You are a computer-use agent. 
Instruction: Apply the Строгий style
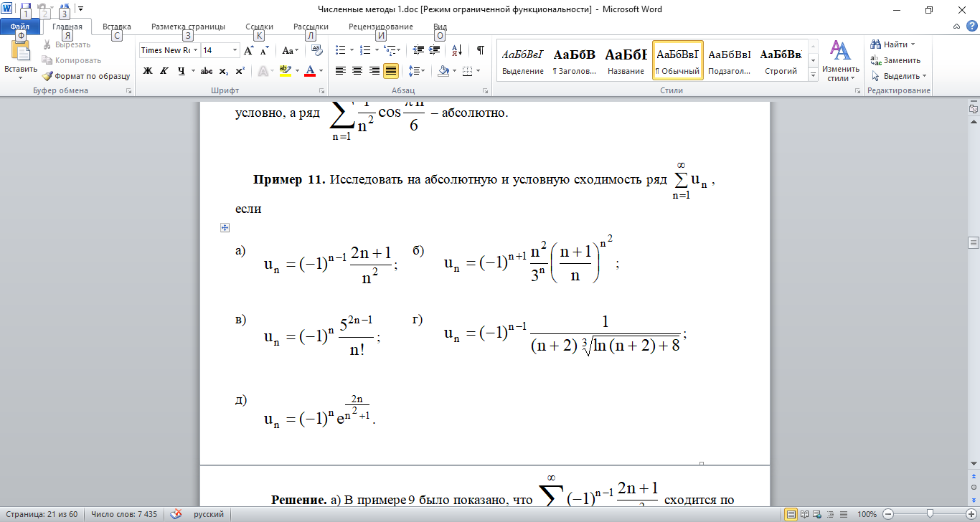(781, 60)
